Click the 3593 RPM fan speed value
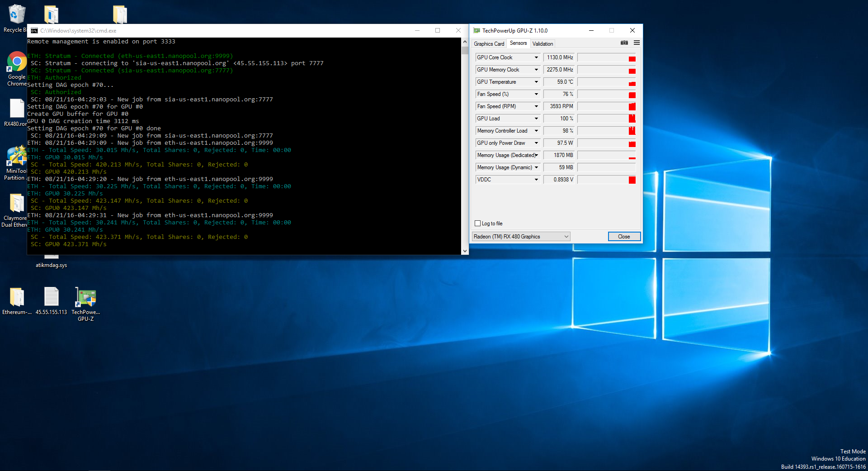 point(559,106)
